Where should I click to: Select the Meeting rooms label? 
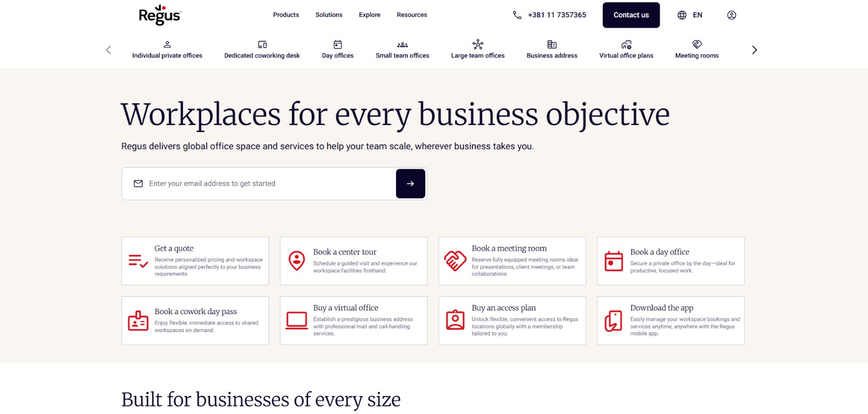tap(697, 56)
